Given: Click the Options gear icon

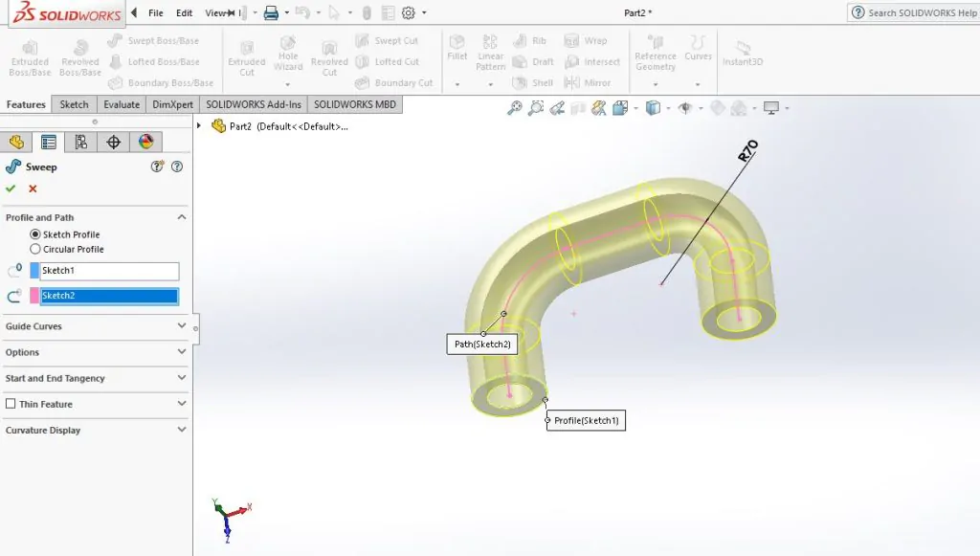Looking at the screenshot, I should (408, 12).
